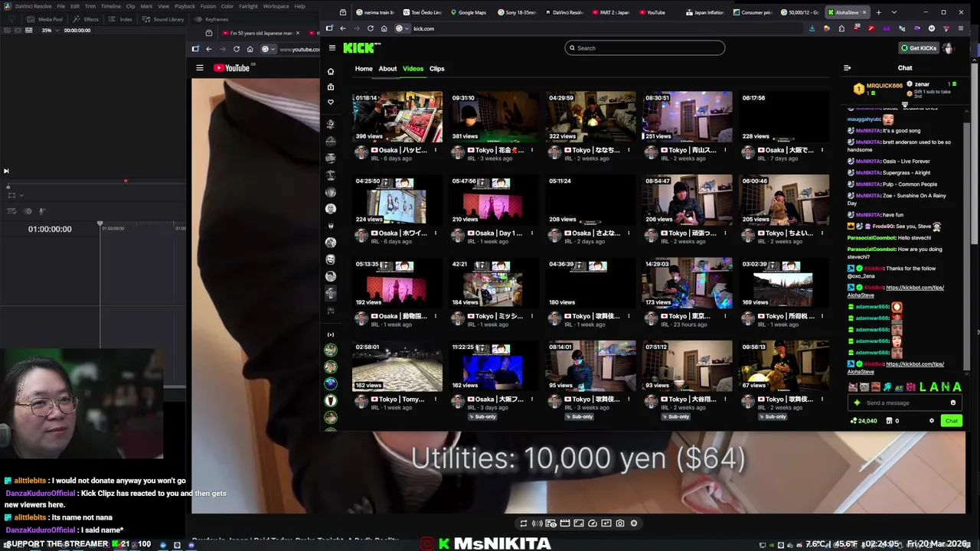
Task: Open DaVinci Resolve Fusion menu
Action: 208,6
